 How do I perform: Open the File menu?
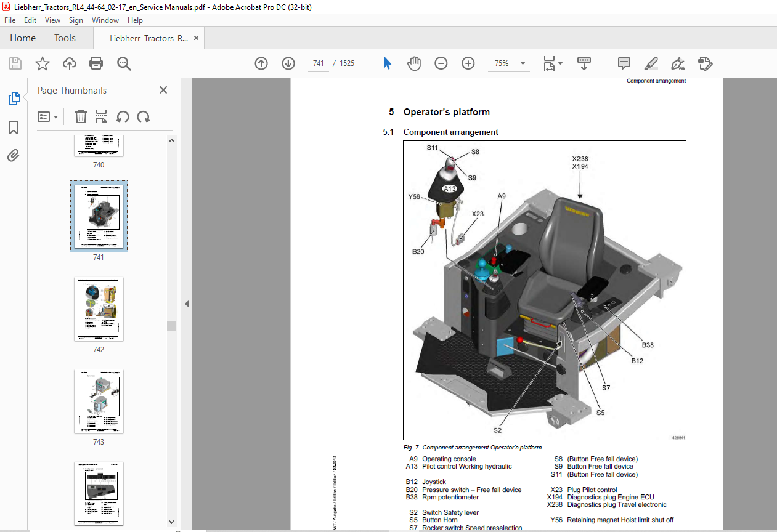[x=10, y=20]
